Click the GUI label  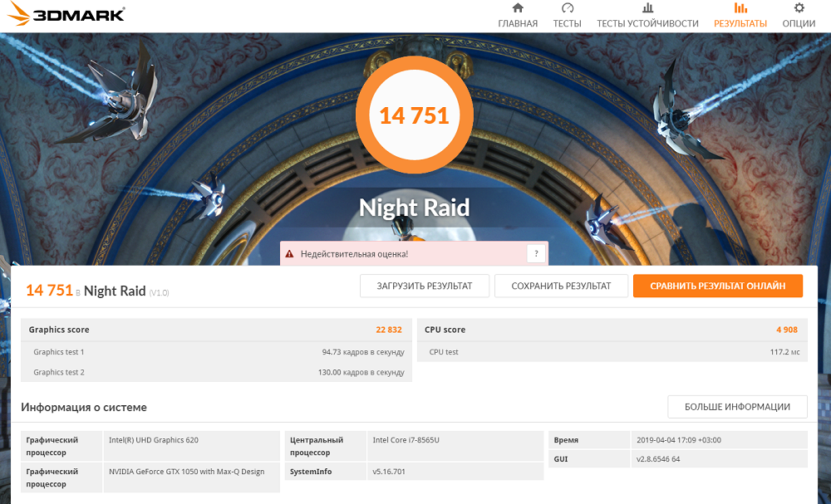click(561, 459)
